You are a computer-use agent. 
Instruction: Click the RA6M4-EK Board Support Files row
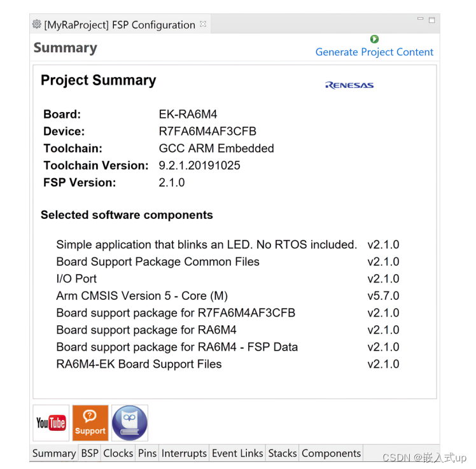(228, 364)
